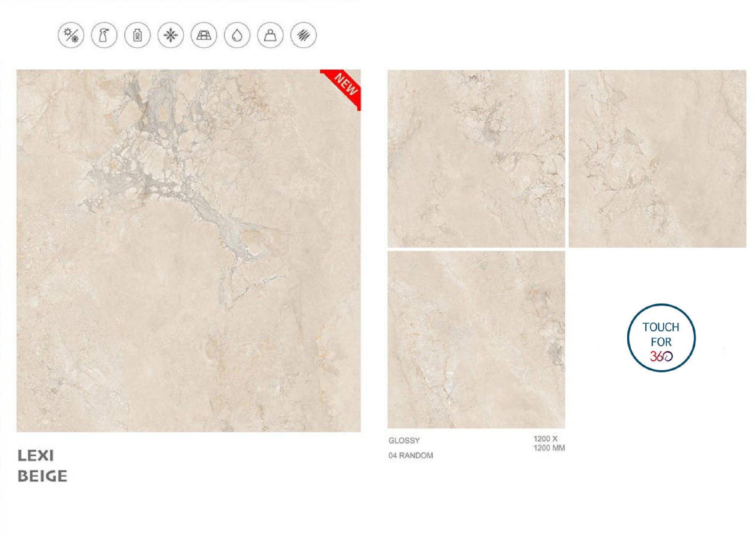Click the sun and snowflake thermal resistance icon

tap(71, 35)
